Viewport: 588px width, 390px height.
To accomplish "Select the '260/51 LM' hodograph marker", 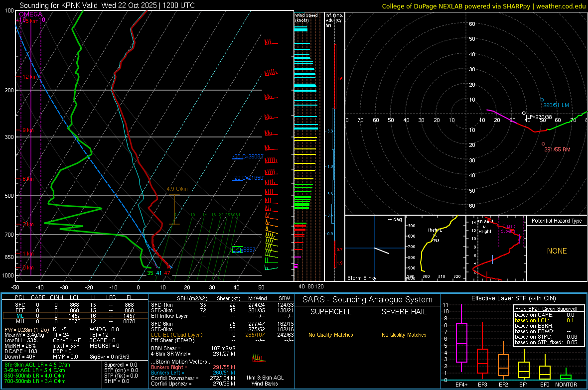I will [556, 106].
